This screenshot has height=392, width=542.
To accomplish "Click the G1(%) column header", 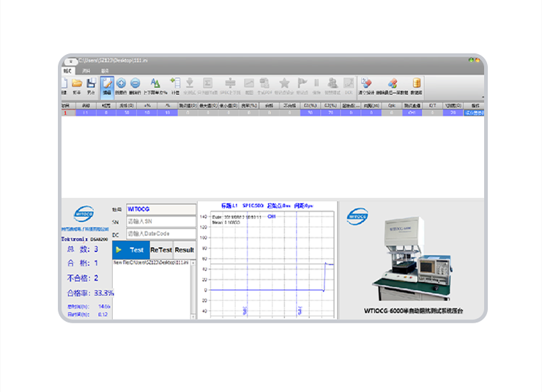I will 310,106.
